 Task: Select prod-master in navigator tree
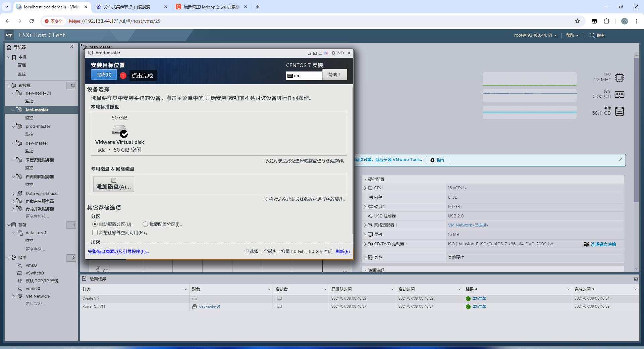[38, 127]
